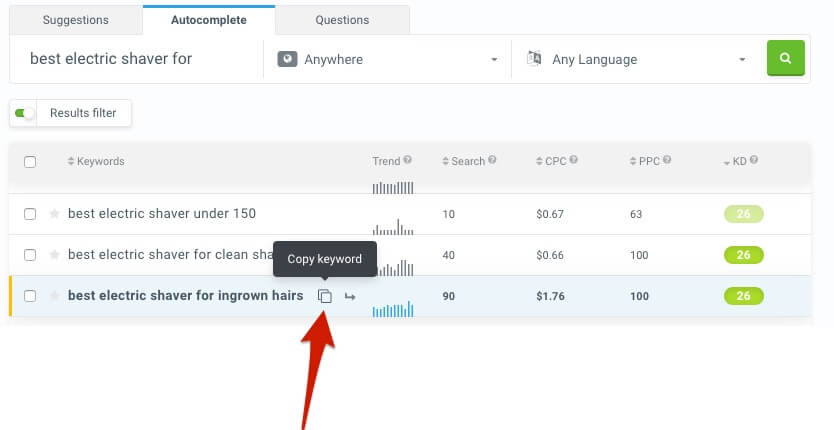Image resolution: width=834 pixels, height=430 pixels.
Task: Open the Questions tab
Action: point(342,20)
